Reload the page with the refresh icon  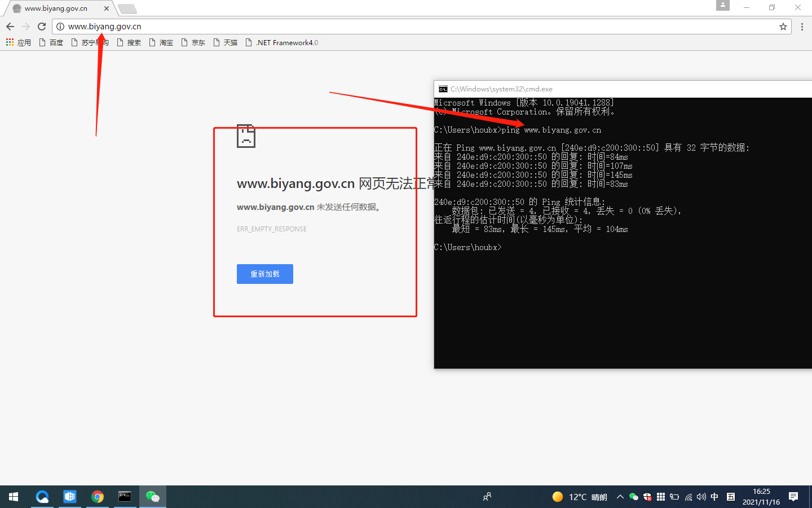(41, 27)
